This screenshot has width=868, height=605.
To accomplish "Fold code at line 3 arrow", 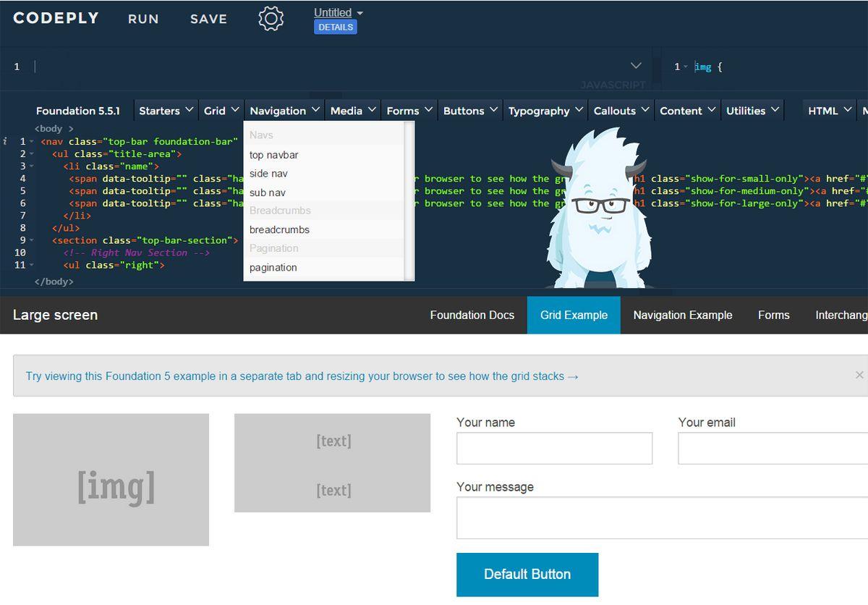I will tap(32, 166).
